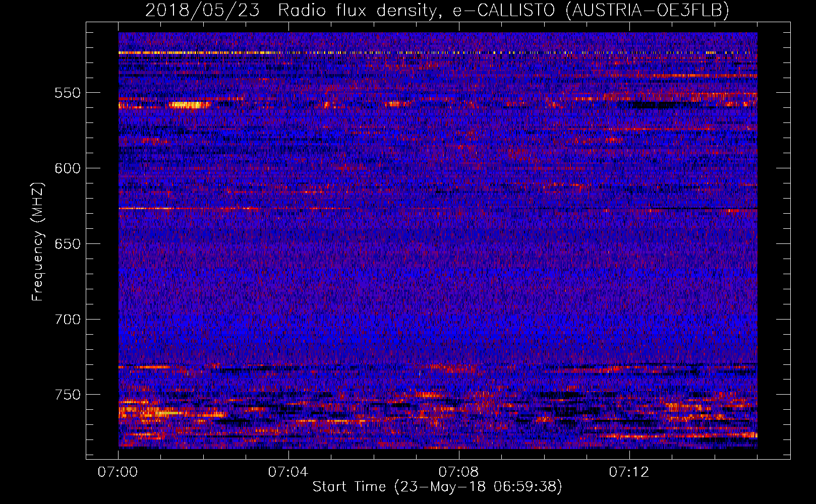Image resolution: width=816 pixels, height=504 pixels.
Task: Click the '600' frequency axis label
Action: tap(68, 168)
